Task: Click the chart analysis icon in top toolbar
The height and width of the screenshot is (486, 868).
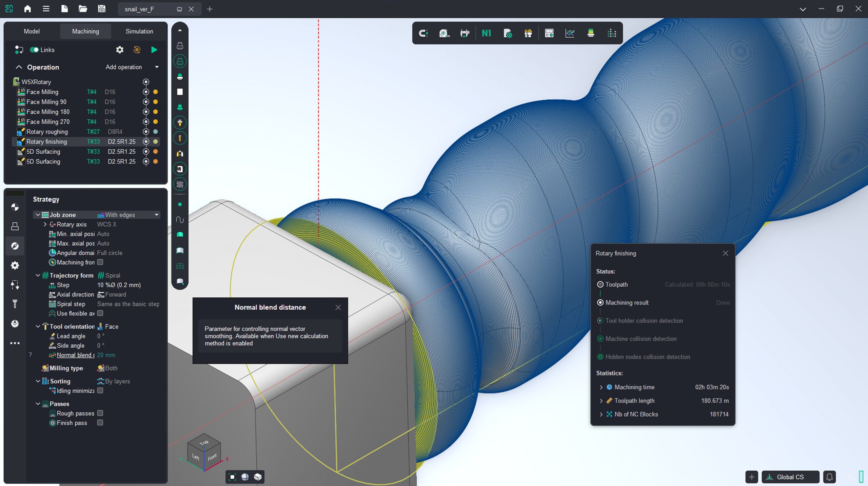Action: tap(570, 33)
